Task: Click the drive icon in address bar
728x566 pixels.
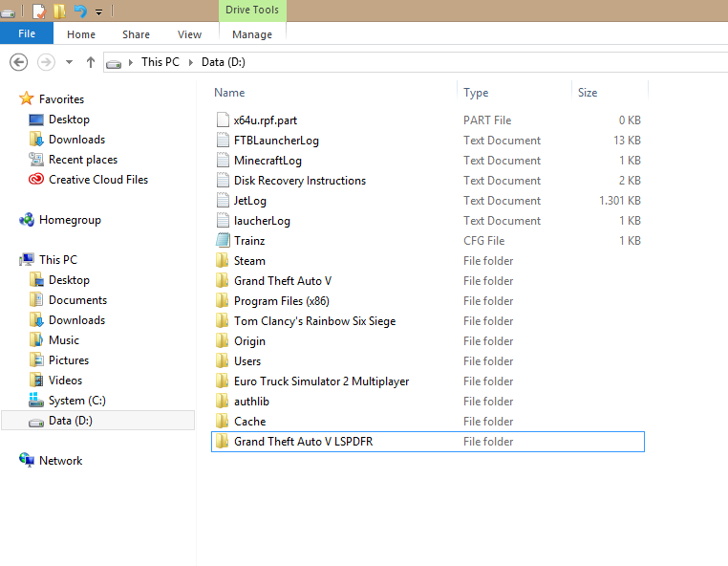Action: 114,63
